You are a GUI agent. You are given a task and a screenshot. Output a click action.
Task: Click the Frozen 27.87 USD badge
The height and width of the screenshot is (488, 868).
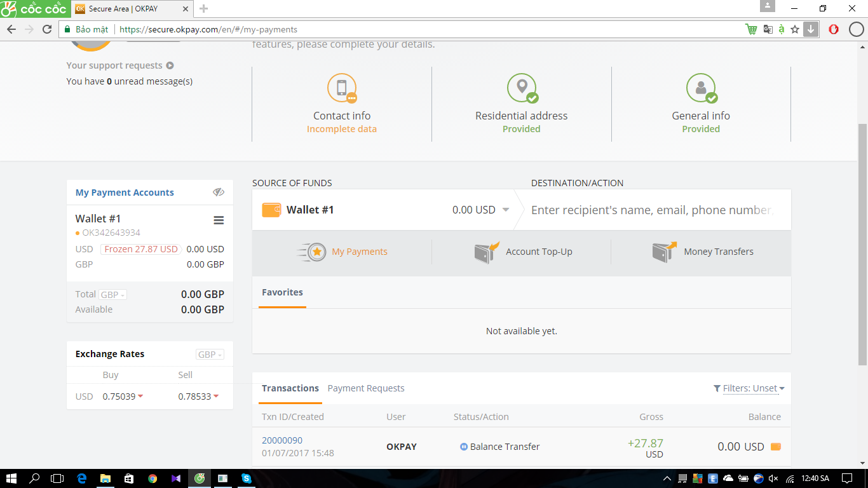tap(141, 249)
